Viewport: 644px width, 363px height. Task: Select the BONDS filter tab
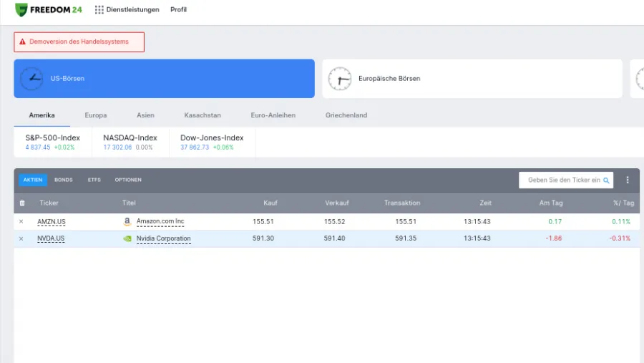(x=64, y=180)
